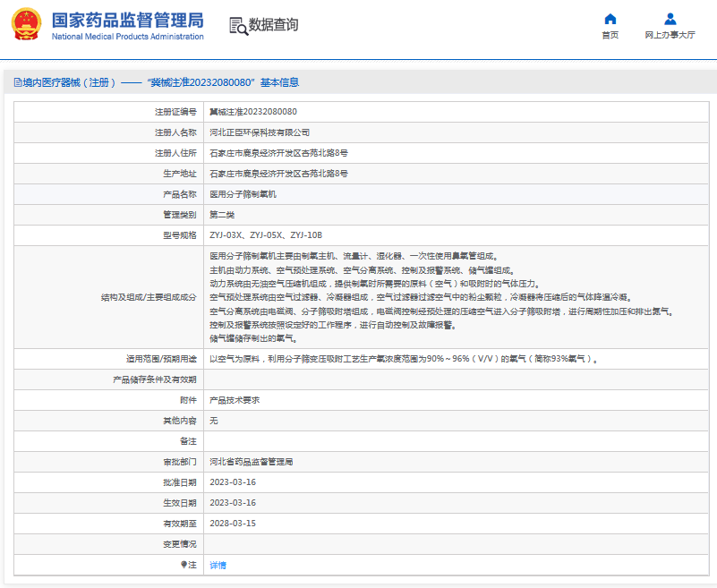Click the person icon above 网上办事大厅
The width and height of the screenshot is (717, 588).
click(670, 20)
